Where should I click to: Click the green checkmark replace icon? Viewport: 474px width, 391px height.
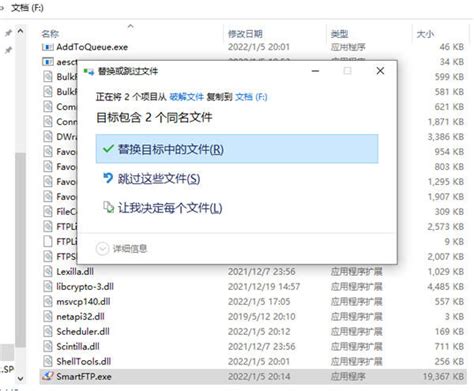pos(108,149)
